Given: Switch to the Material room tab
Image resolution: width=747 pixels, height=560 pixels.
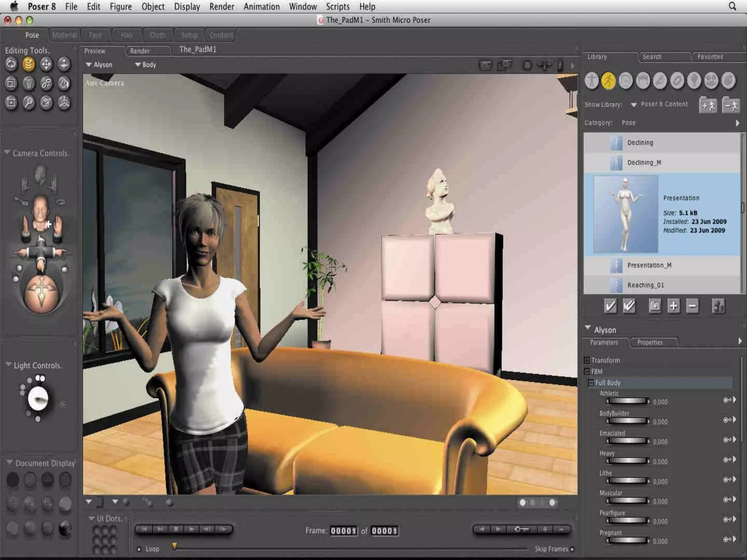Looking at the screenshot, I should point(64,35).
